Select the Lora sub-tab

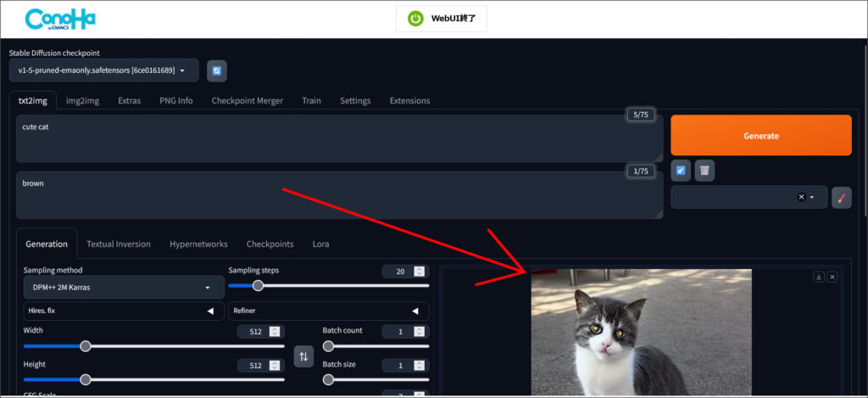(320, 244)
